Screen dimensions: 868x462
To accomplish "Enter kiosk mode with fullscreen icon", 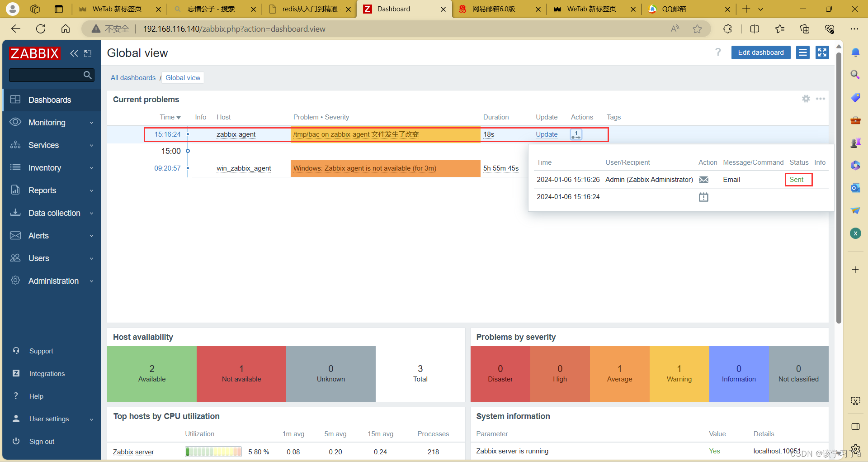I will point(822,52).
